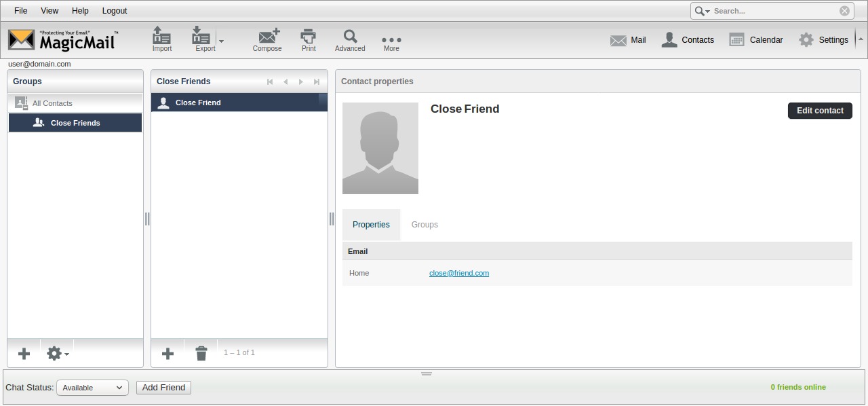Click the Add Friend button

pos(163,388)
